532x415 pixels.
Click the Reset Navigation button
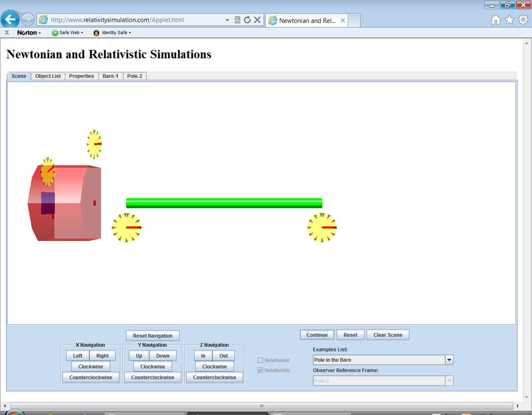click(x=153, y=336)
